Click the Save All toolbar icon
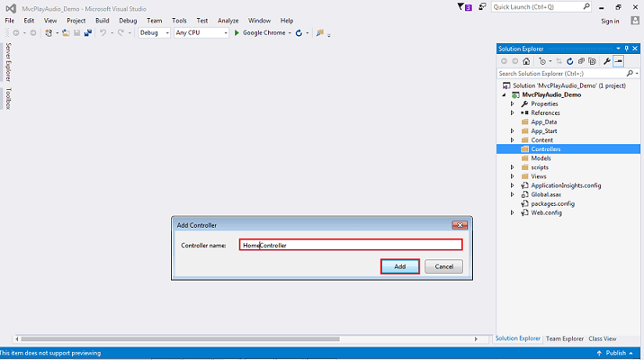644x360 pixels. click(88, 33)
